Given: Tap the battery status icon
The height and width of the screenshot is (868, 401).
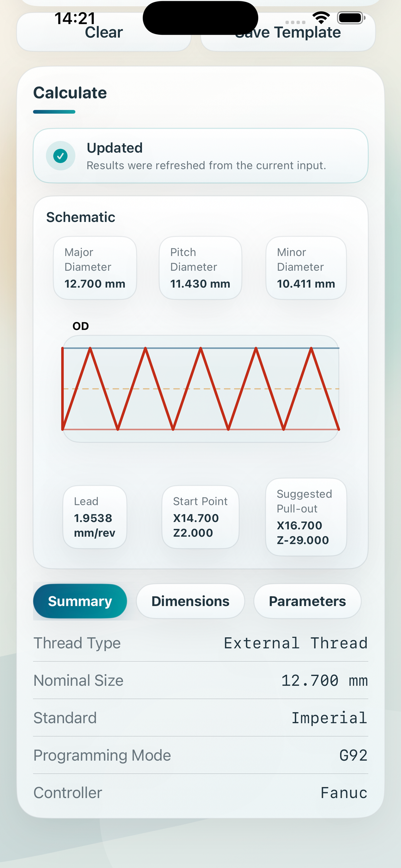Looking at the screenshot, I should [352, 17].
